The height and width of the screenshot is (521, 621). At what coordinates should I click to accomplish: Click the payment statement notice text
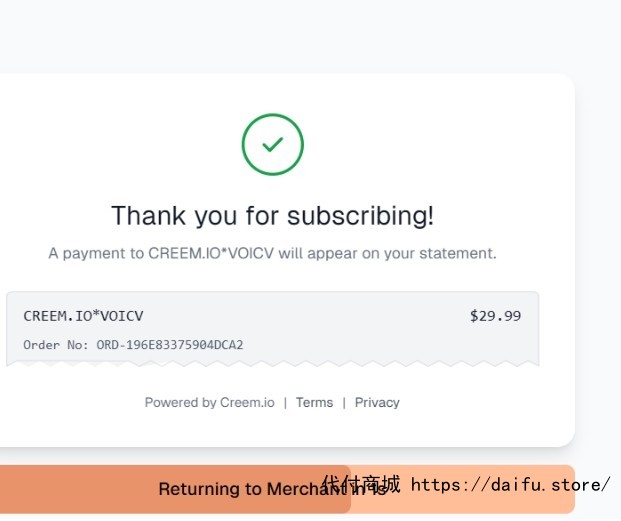(272, 253)
